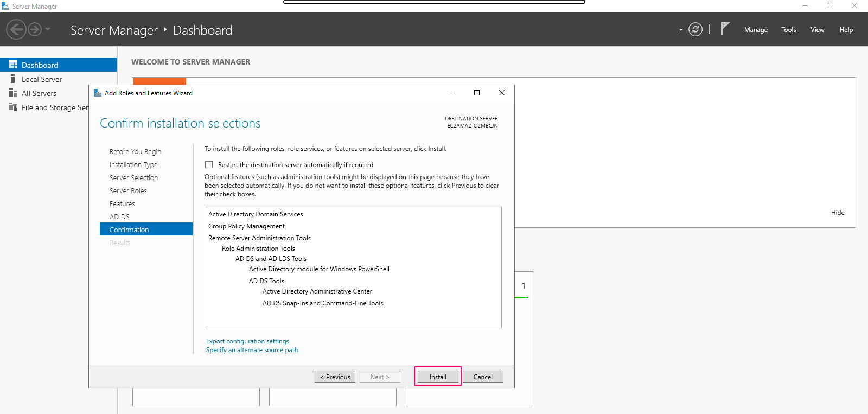Open the All Servers page
The width and height of the screenshot is (868, 414).
click(x=39, y=93)
